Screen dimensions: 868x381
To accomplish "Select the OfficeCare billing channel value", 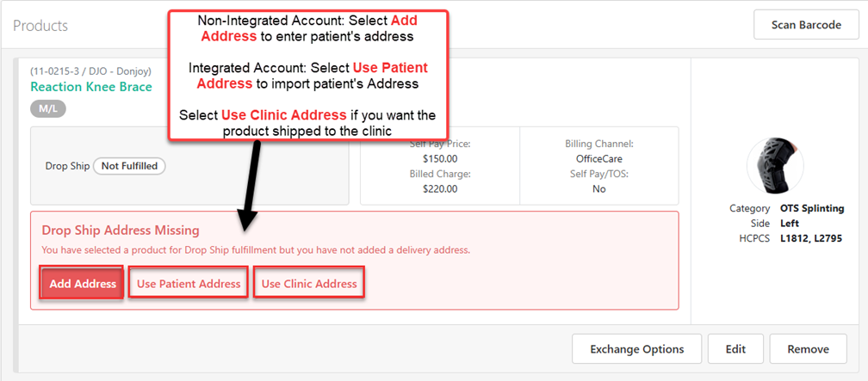I will coord(598,159).
